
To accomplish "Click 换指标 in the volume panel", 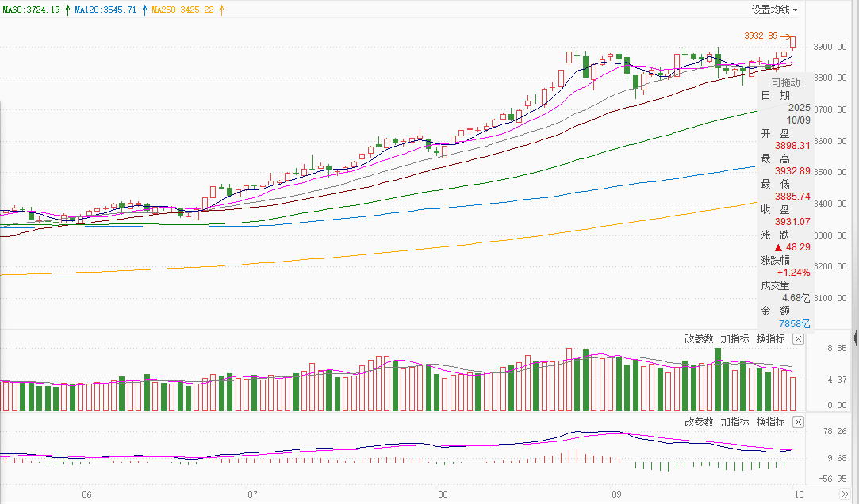I will click(x=770, y=338).
